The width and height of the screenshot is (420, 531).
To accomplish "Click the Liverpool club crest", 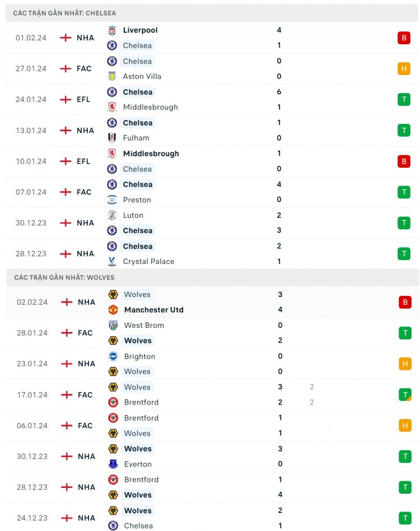I will click(x=112, y=30).
